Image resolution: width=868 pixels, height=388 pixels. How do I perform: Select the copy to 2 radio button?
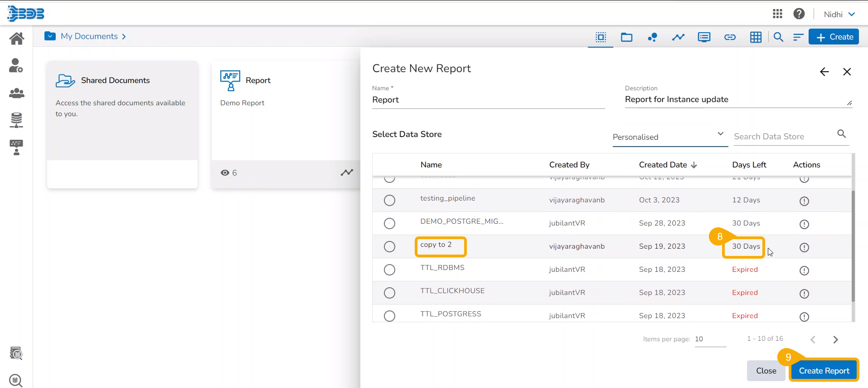point(389,246)
